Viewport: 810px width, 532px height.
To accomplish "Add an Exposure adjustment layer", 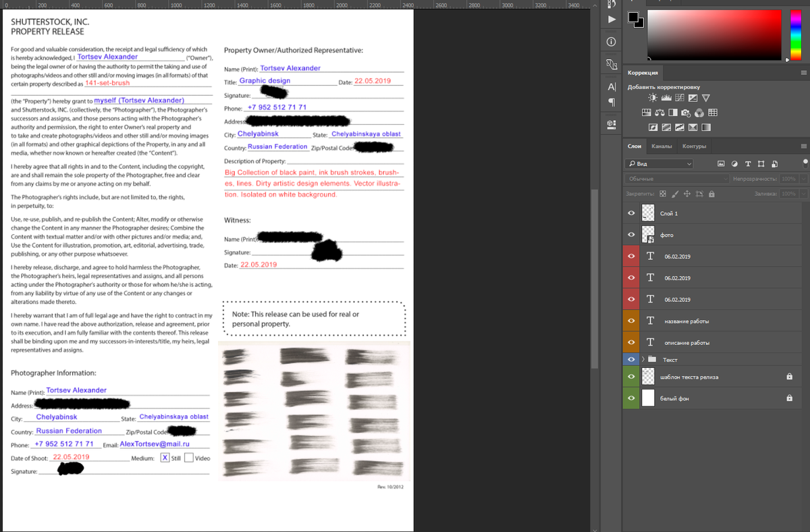I will point(693,98).
